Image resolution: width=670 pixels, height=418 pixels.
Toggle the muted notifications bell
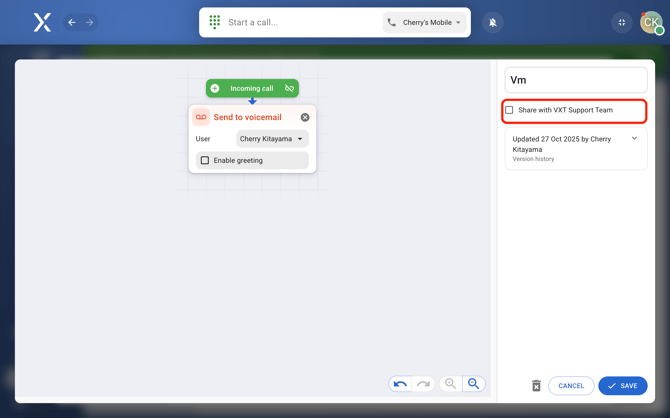point(493,22)
